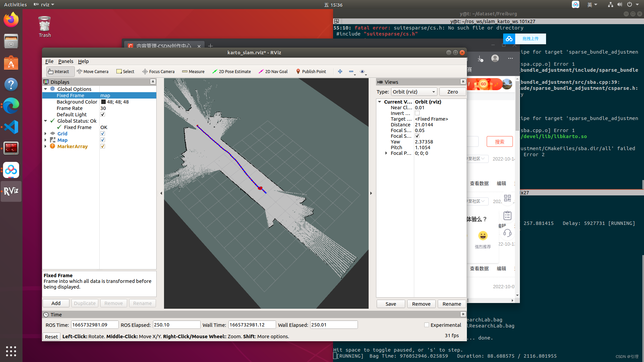Activate the Measure tool

[x=193, y=71]
